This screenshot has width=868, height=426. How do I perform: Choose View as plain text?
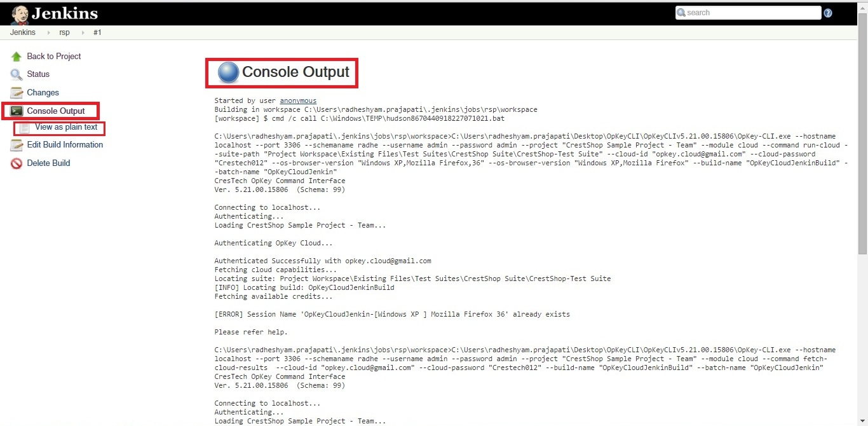(66, 127)
